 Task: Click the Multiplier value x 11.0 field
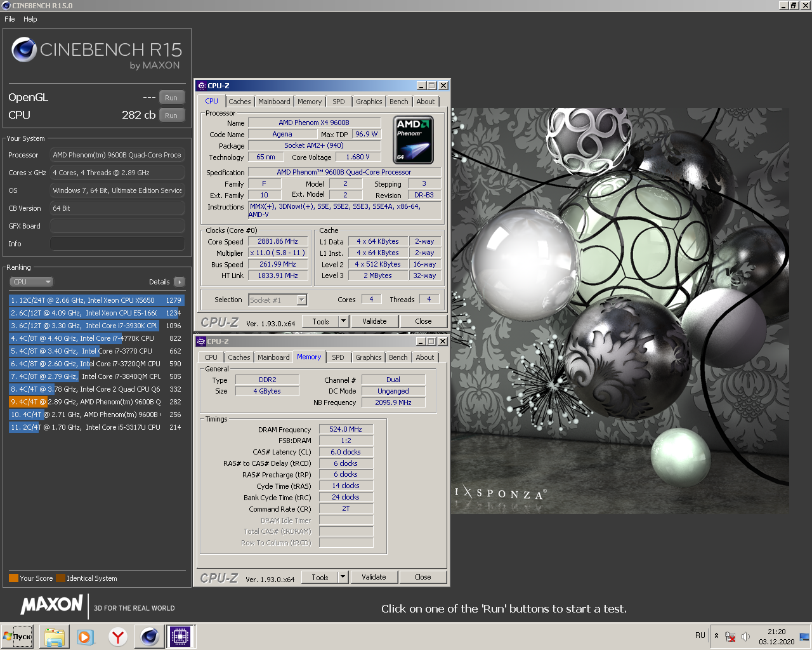click(x=278, y=253)
